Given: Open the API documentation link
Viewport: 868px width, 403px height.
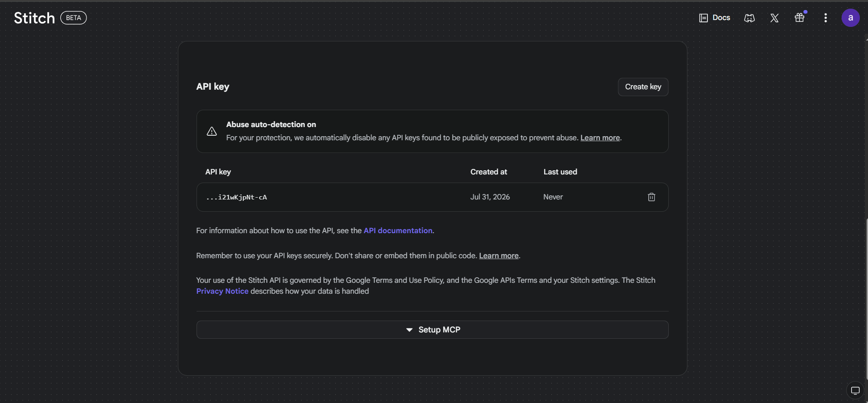Looking at the screenshot, I should (398, 230).
